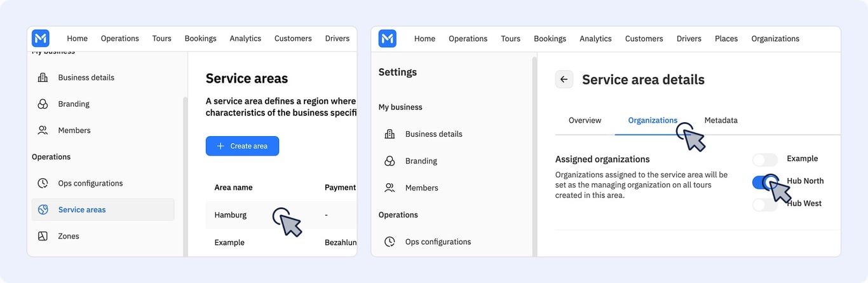Switch to the Organizations tab

click(x=653, y=120)
